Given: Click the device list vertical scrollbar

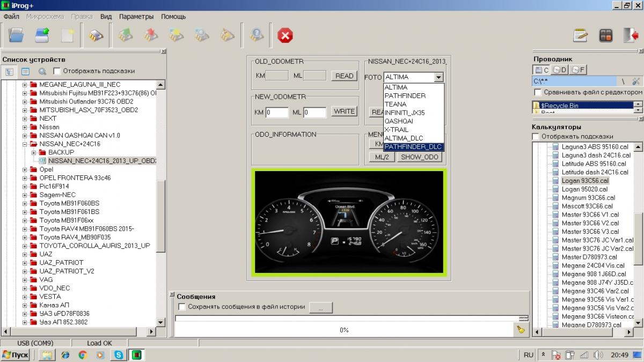Looking at the screenshot, I should pyautogui.click(x=161, y=203).
